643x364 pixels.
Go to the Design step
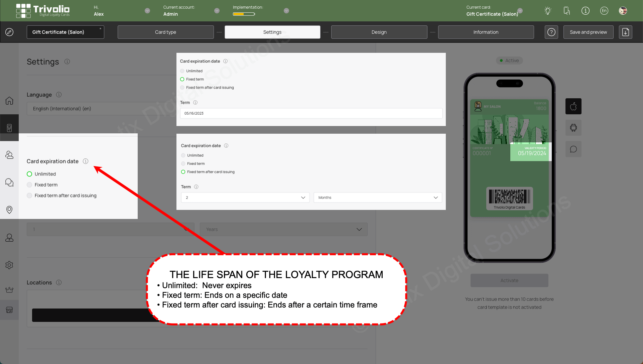click(379, 32)
